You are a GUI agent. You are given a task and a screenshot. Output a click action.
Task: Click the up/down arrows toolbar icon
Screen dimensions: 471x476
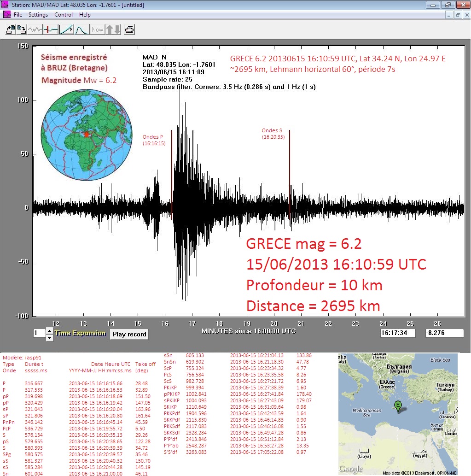pyautogui.click(x=113, y=29)
